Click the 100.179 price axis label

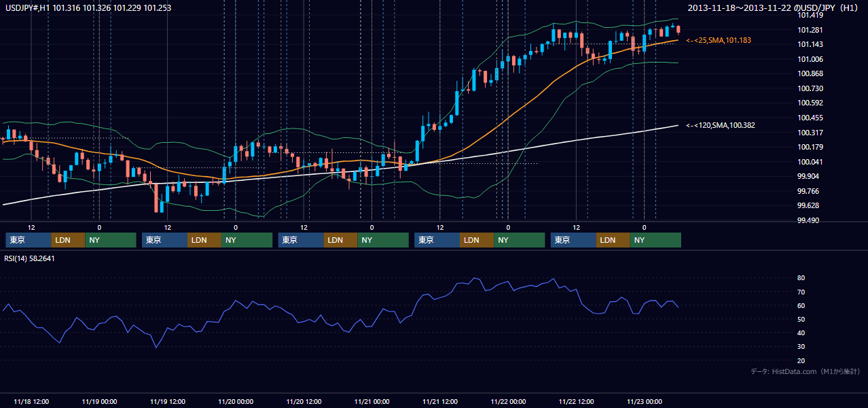tap(810, 147)
